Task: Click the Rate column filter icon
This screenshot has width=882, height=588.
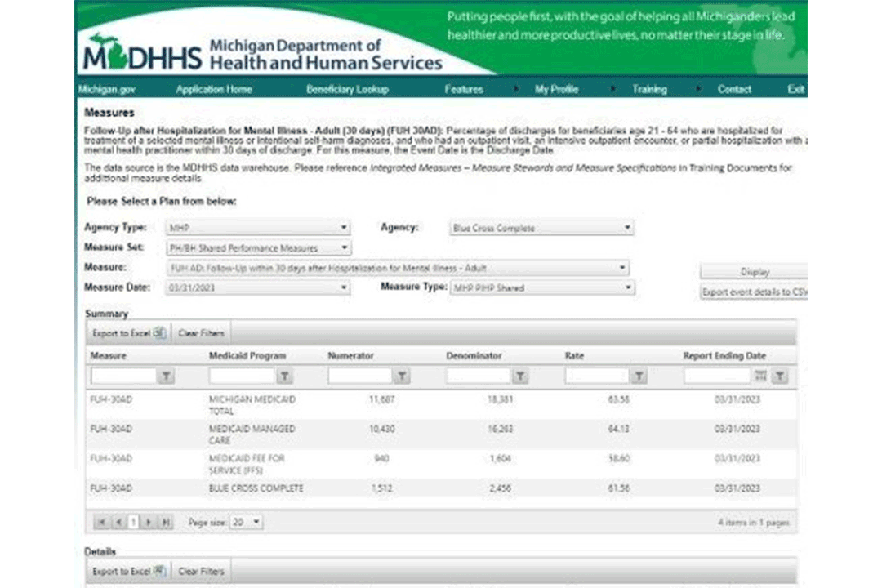Action: point(639,376)
